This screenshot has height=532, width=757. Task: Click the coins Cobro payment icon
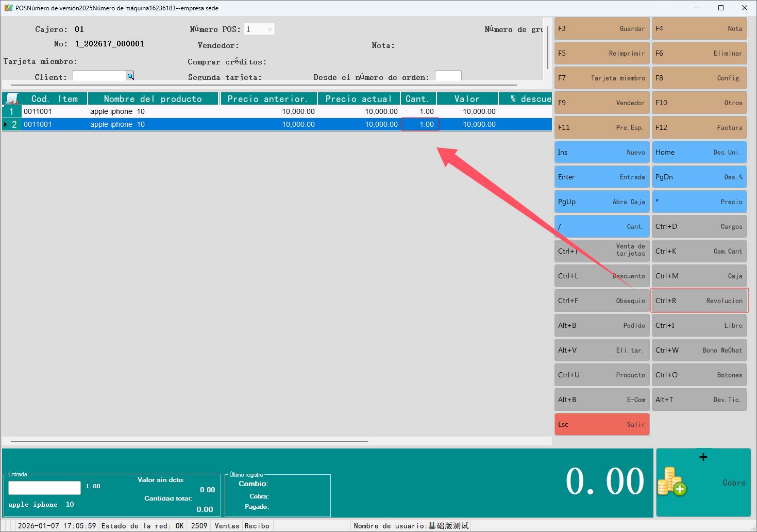pyautogui.click(x=671, y=481)
